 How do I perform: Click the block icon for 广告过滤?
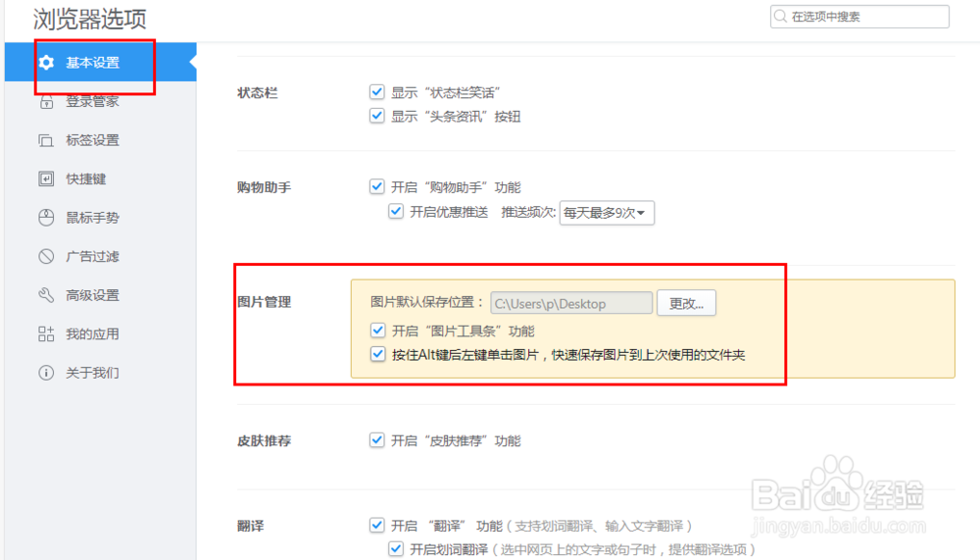[46, 257]
